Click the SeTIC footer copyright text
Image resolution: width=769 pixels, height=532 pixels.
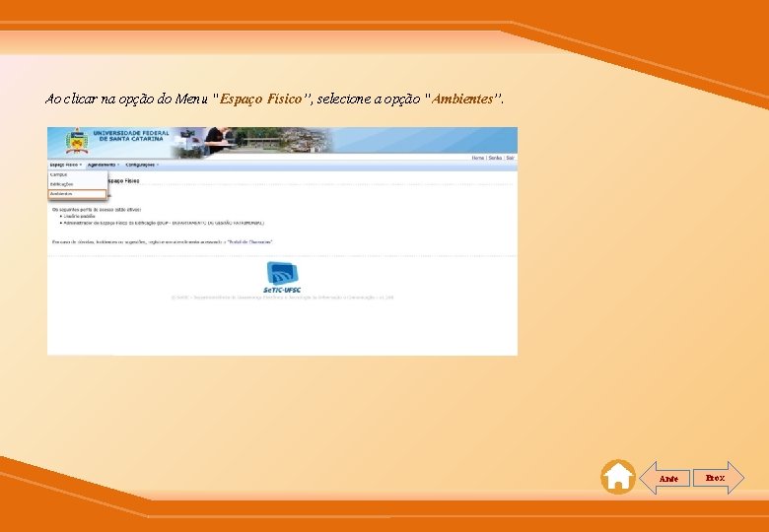click(283, 298)
